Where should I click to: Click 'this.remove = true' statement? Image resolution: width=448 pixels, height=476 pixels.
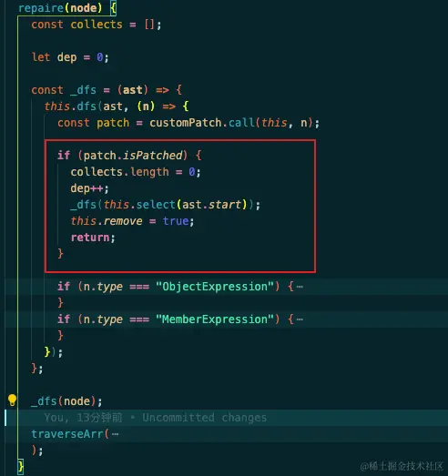click(132, 221)
